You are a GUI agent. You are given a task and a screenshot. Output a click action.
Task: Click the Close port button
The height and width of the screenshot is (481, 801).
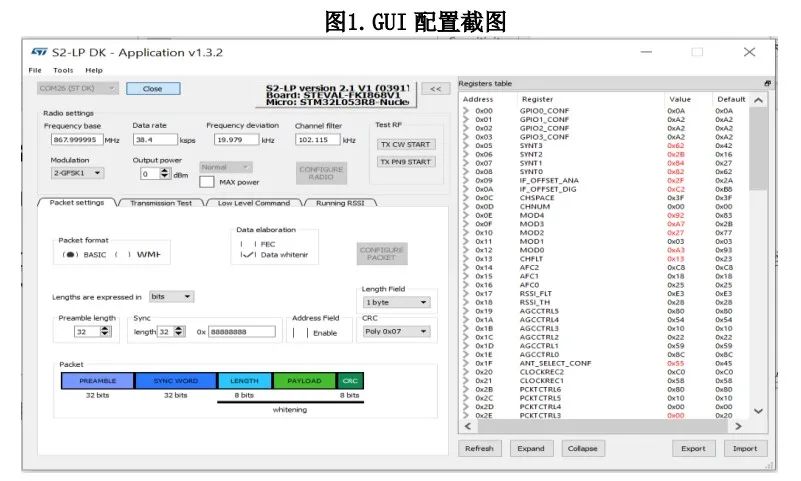[153, 88]
